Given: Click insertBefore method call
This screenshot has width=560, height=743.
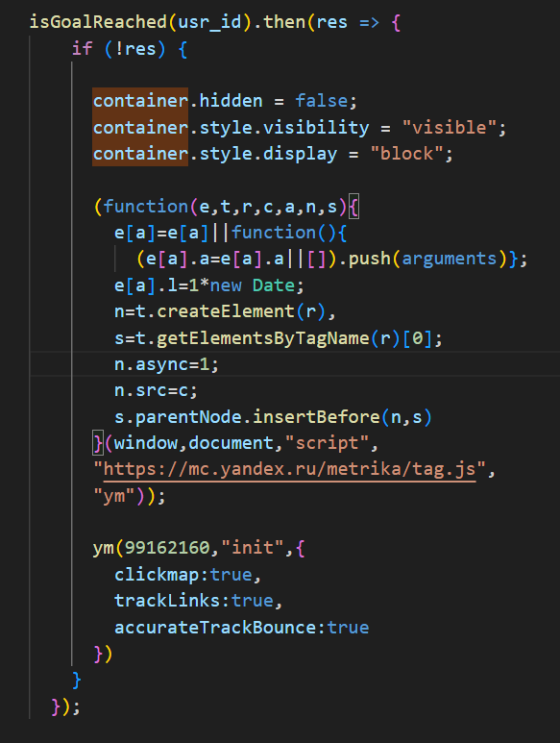Looking at the screenshot, I should pyautogui.click(x=316, y=417).
